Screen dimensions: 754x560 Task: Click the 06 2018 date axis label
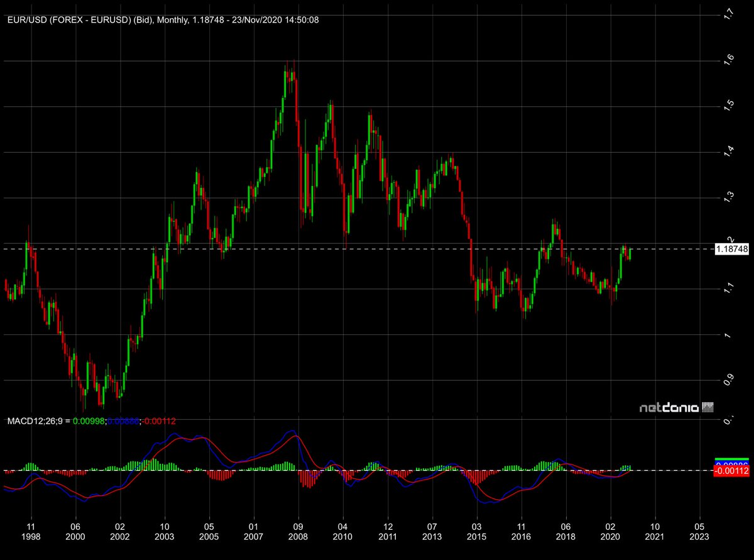[566, 532]
